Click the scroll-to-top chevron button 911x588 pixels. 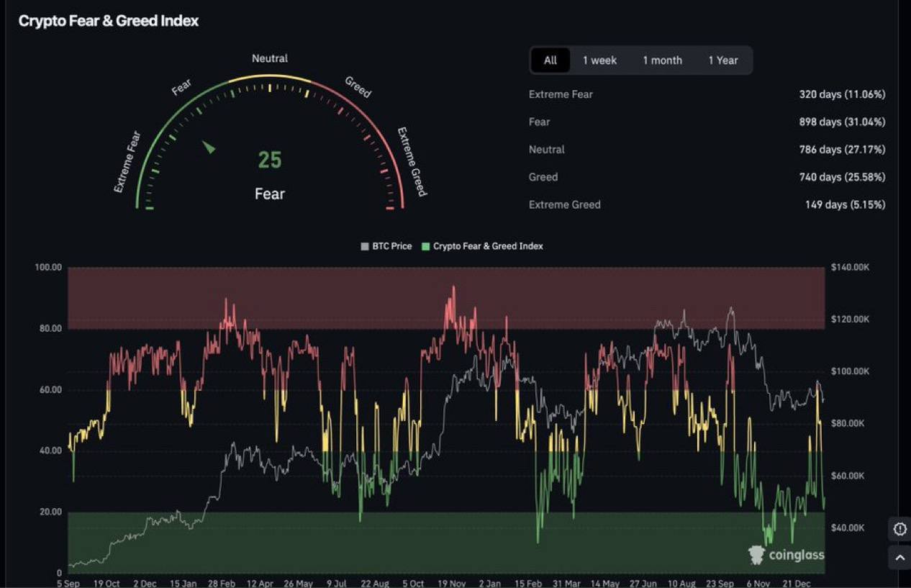pyautogui.click(x=899, y=557)
